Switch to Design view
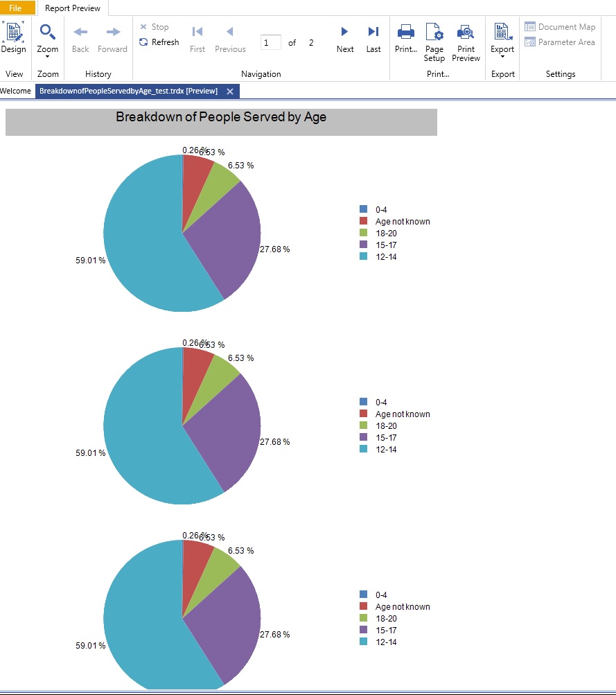The width and height of the screenshot is (616, 695). click(13, 37)
